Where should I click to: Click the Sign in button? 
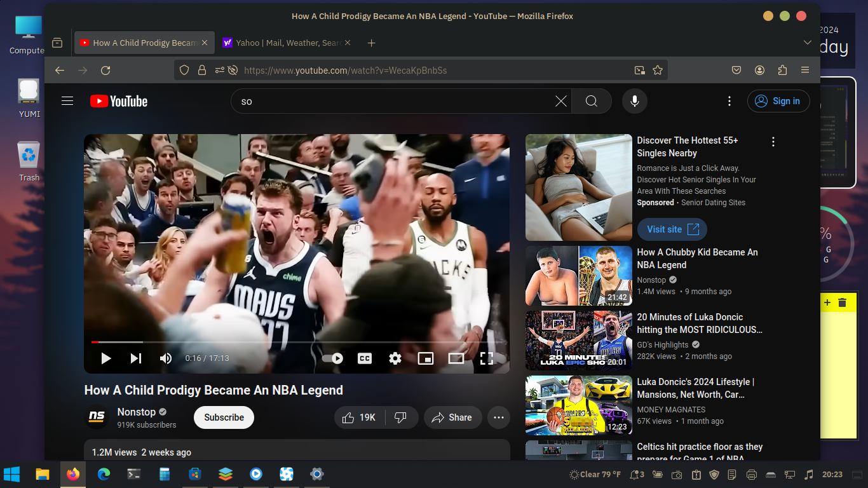click(778, 101)
